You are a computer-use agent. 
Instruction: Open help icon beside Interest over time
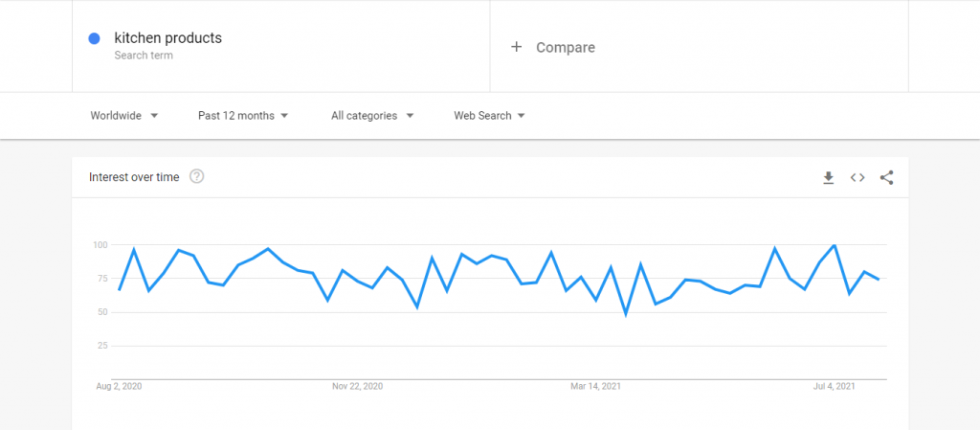click(197, 177)
